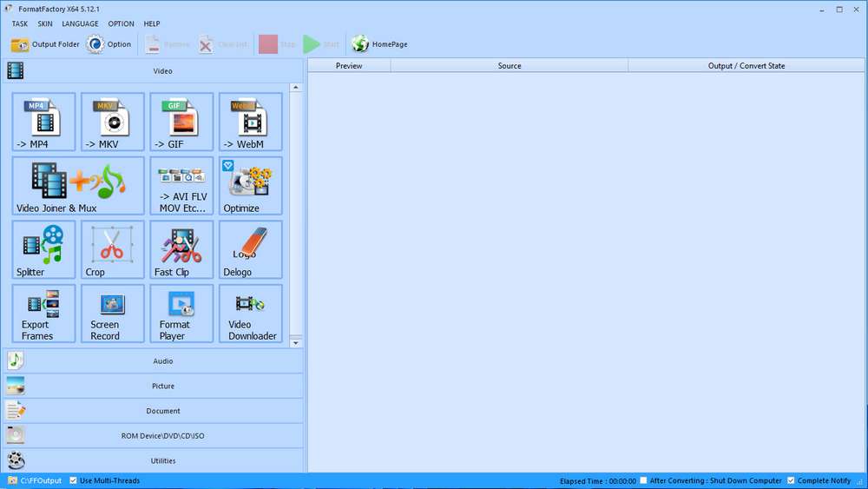
Task: Expand the Audio category
Action: [x=154, y=361]
